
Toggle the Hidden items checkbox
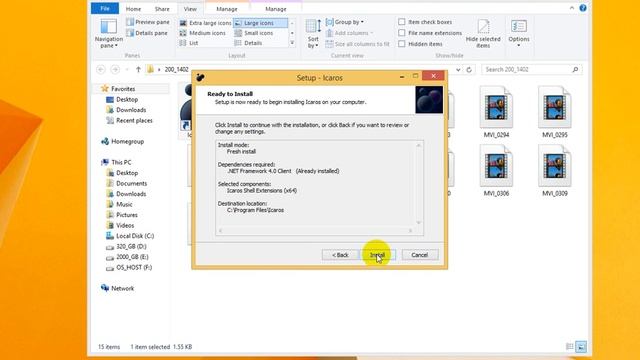402,44
